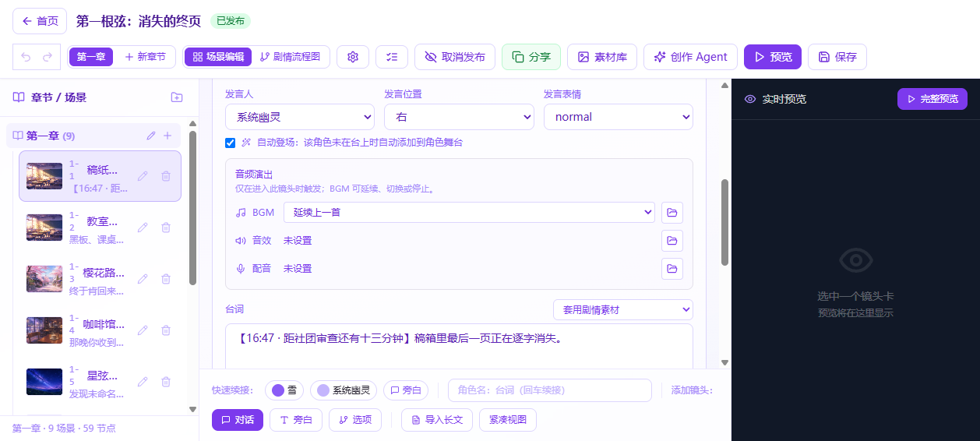
Task: Edit scene 1-3 樱花路 pencil icon
Action: point(143,279)
